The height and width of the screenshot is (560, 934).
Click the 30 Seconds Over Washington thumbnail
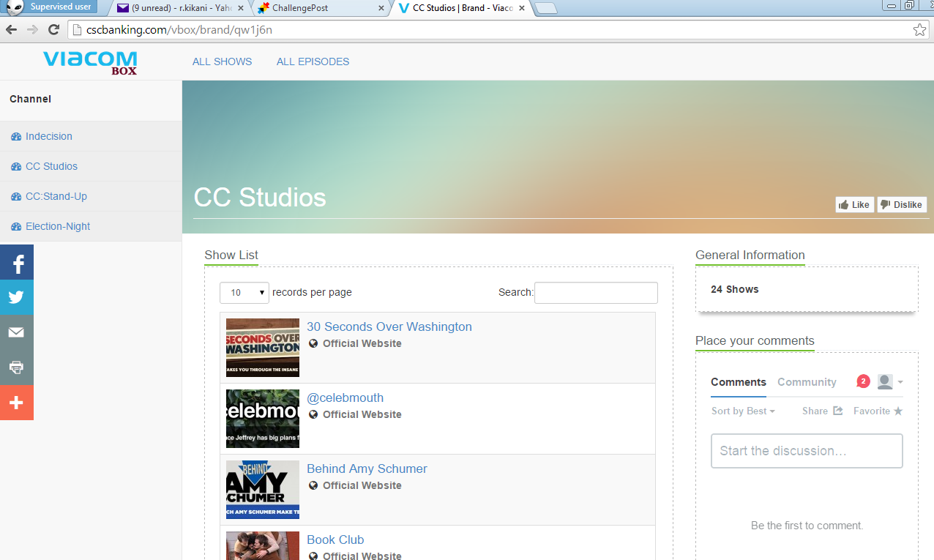tap(263, 348)
